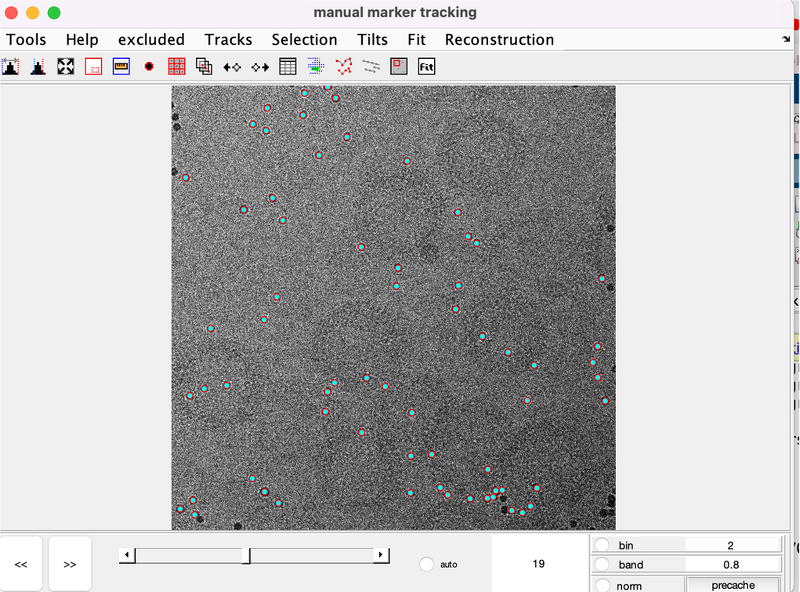The width and height of the screenshot is (800, 592).
Task: Open the Reconstruction menu
Action: [x=499, y=40]
